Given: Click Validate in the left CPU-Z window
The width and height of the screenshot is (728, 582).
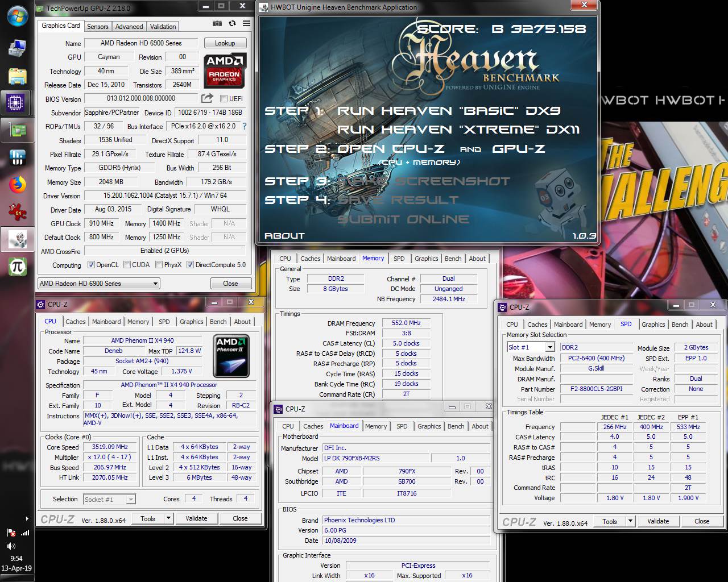Looking at the screenshot, I should 196,518.
